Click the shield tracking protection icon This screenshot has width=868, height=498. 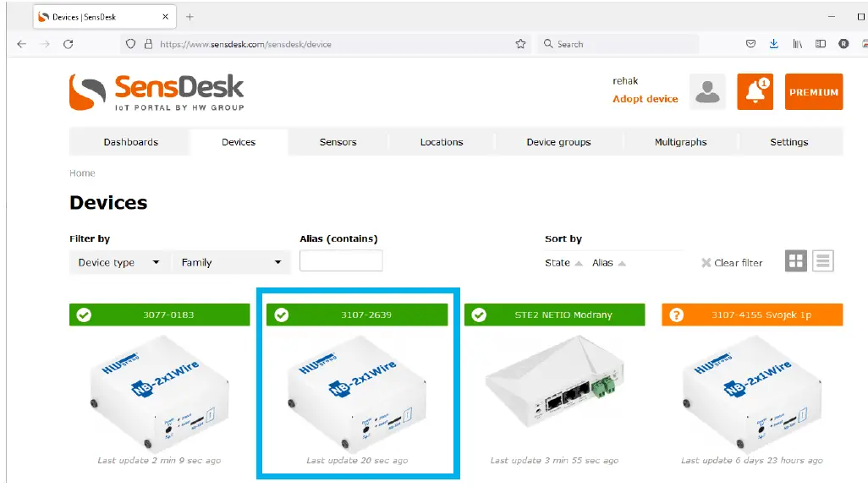130,44
